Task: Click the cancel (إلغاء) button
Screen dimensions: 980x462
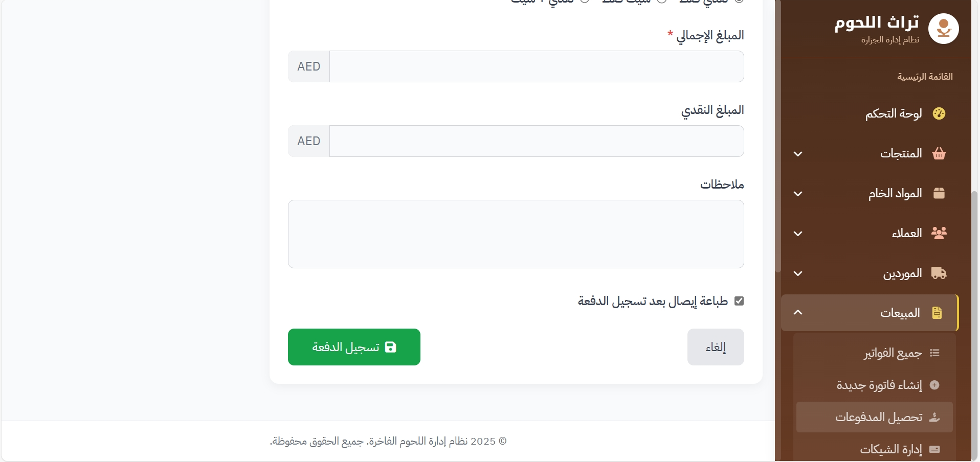Action: (715, 347)
